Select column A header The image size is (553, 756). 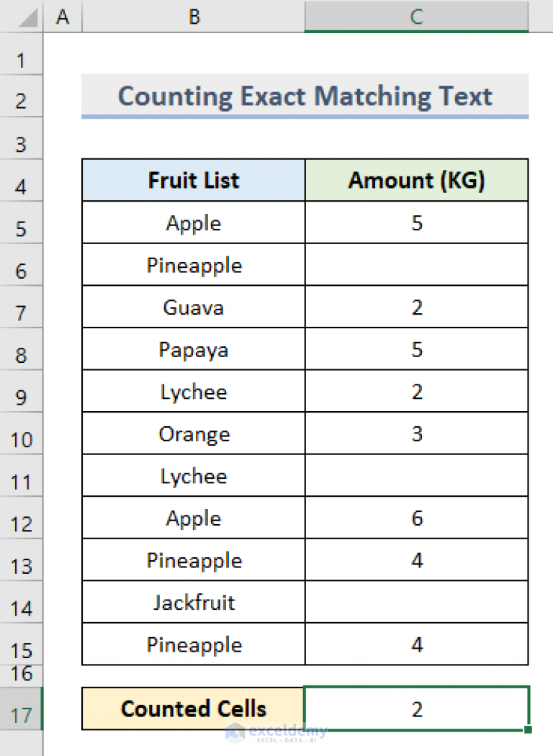pyautogui.click(x=63, y=17)
